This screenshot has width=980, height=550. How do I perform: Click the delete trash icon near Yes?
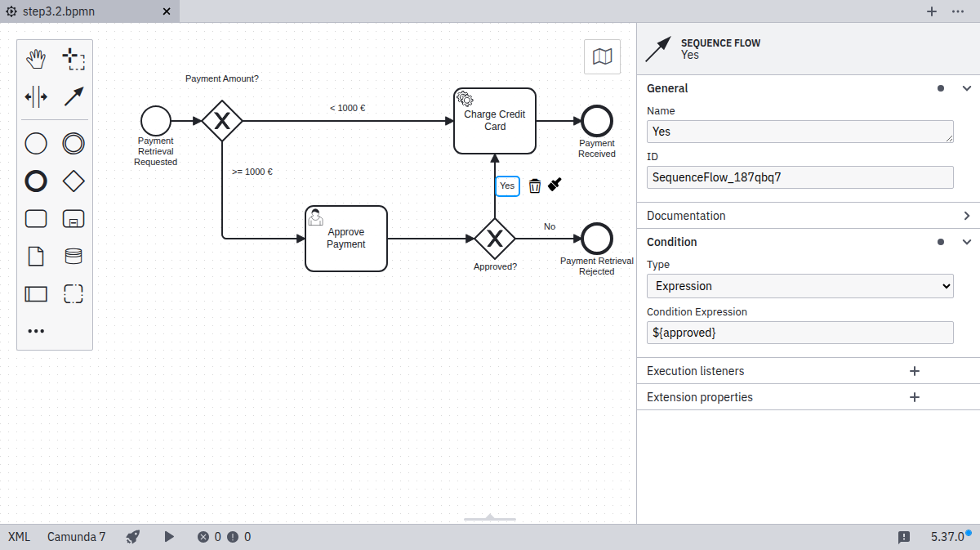(535, 186)
